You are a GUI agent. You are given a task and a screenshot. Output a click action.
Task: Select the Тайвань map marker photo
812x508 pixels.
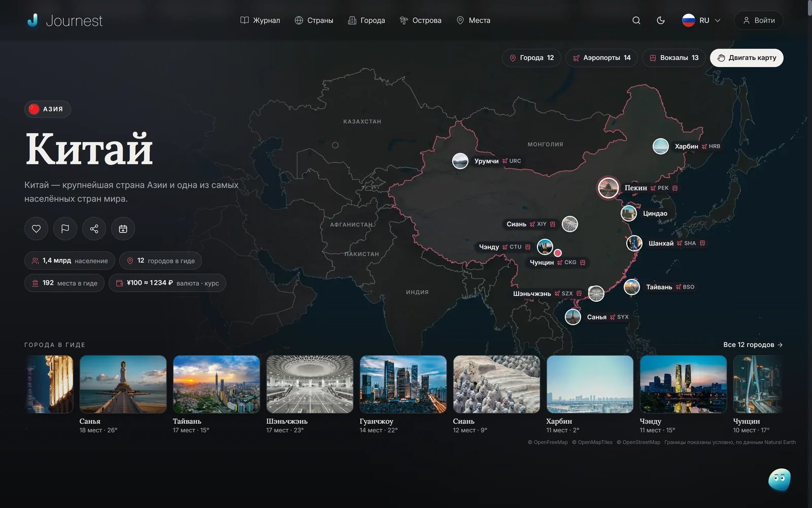pyautogui.click(x=632, y=287)
